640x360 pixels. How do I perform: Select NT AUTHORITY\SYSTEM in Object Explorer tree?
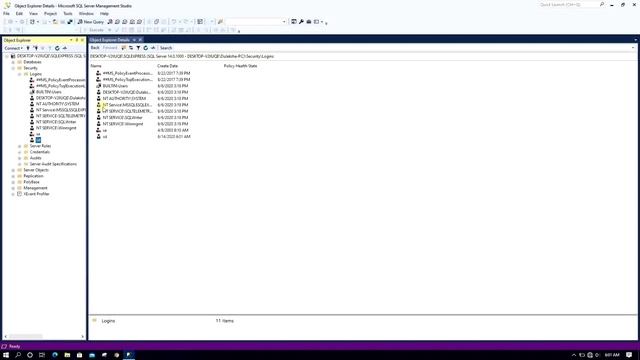pos(57,104)
